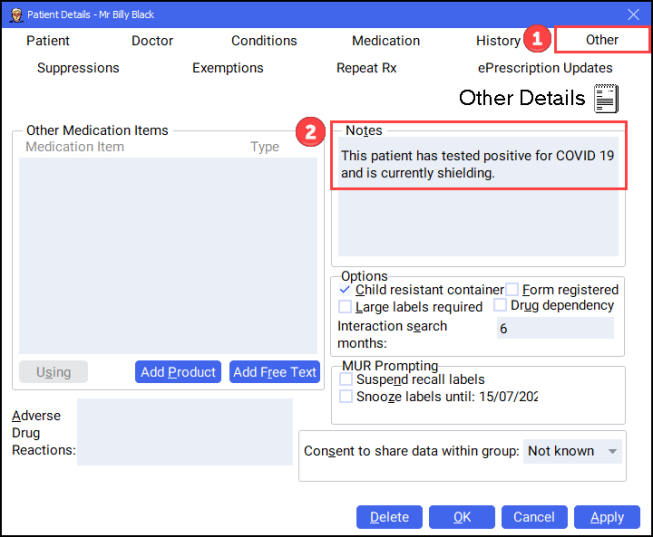The width and height of the screenshot is (653, 537).
Task: Close the Patient Details window
Action: tap(632, 15)
